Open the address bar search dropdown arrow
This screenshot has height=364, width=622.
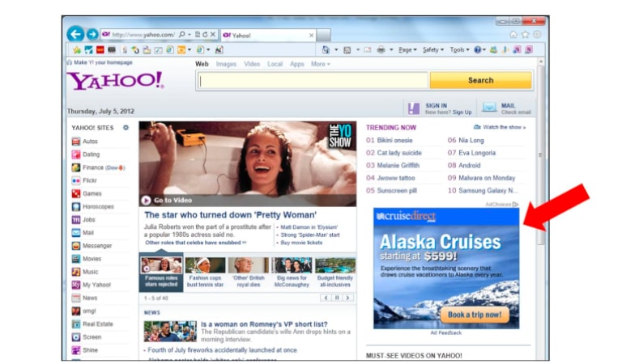[190, 35]
